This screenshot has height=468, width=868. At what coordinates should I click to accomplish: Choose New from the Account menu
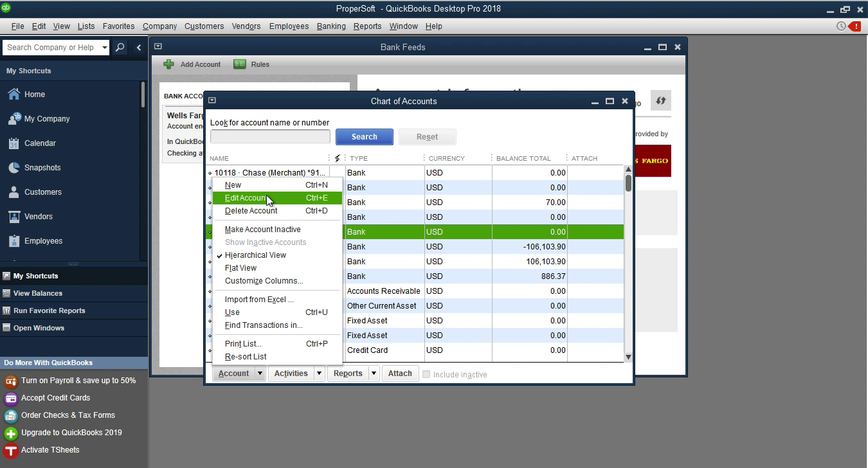point(277,185)
